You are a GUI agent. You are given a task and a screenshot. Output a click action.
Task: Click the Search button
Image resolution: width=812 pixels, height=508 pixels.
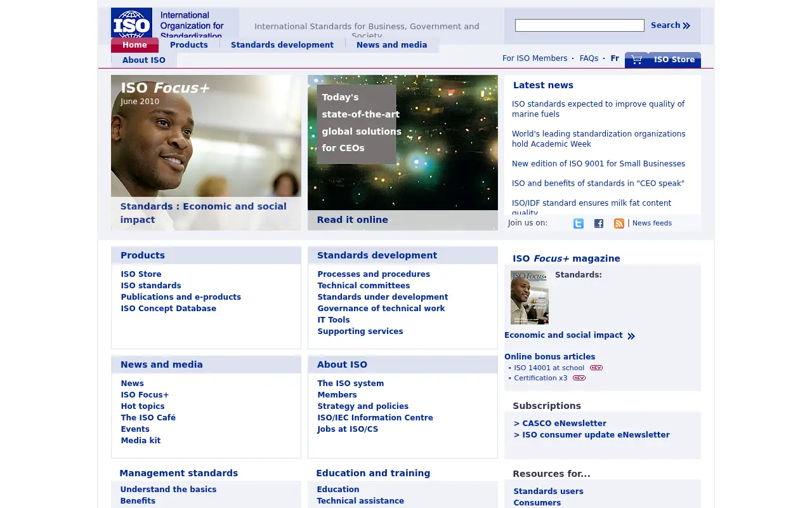click(x=671, y=25)
